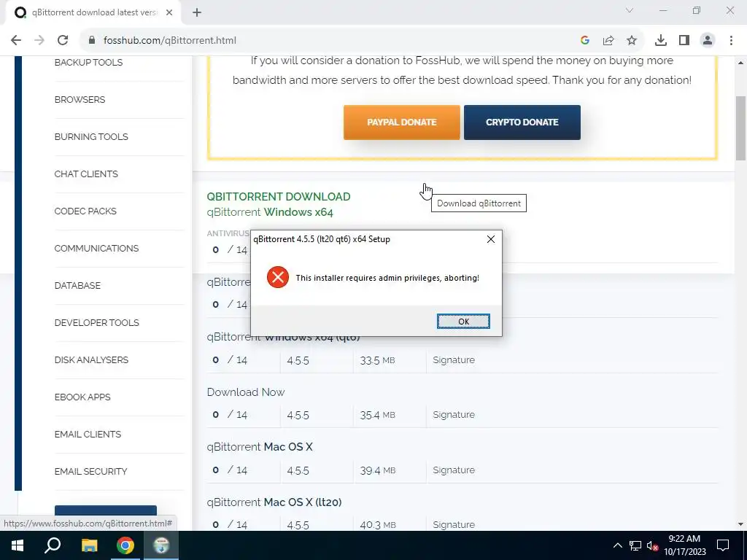Screen dimensions: 747x560
Task: Reload the FossHub page
Action: pos(63,41)
